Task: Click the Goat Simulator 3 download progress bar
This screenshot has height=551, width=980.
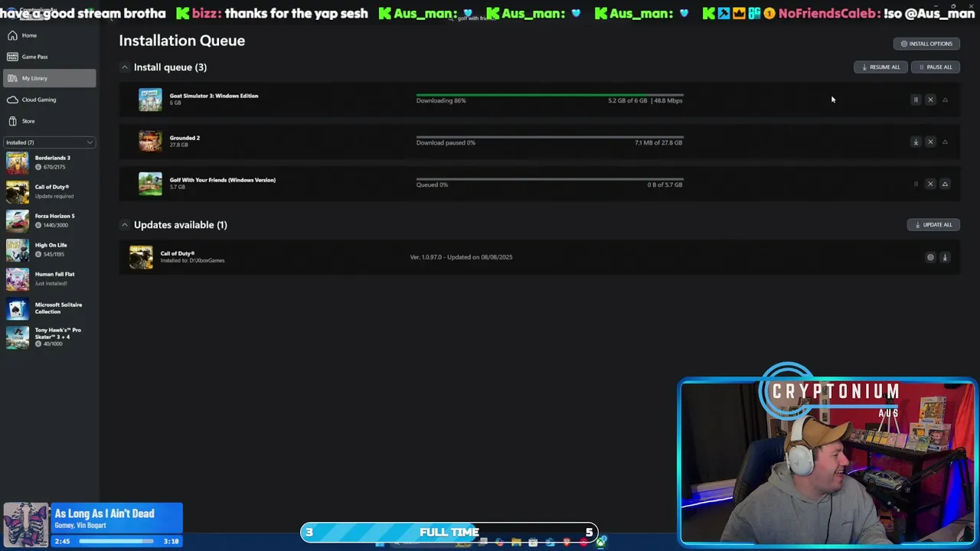Action: pos(550,95)
